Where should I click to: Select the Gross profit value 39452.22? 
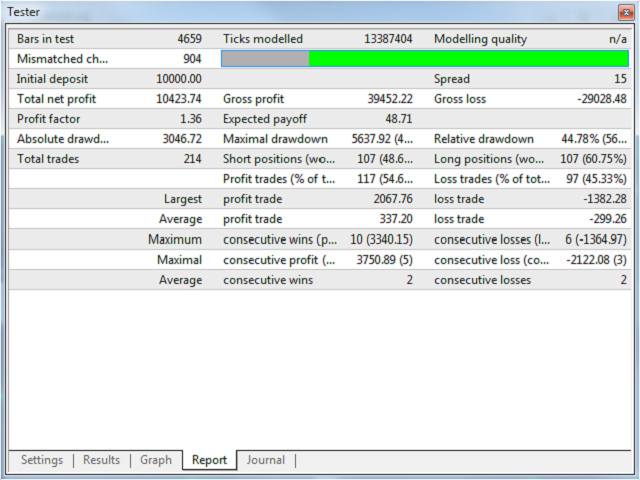click(383, 99)
